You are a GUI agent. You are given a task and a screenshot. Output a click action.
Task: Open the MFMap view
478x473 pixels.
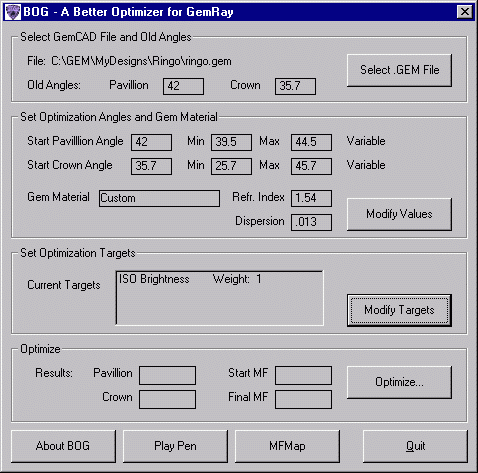pos(287,446)
